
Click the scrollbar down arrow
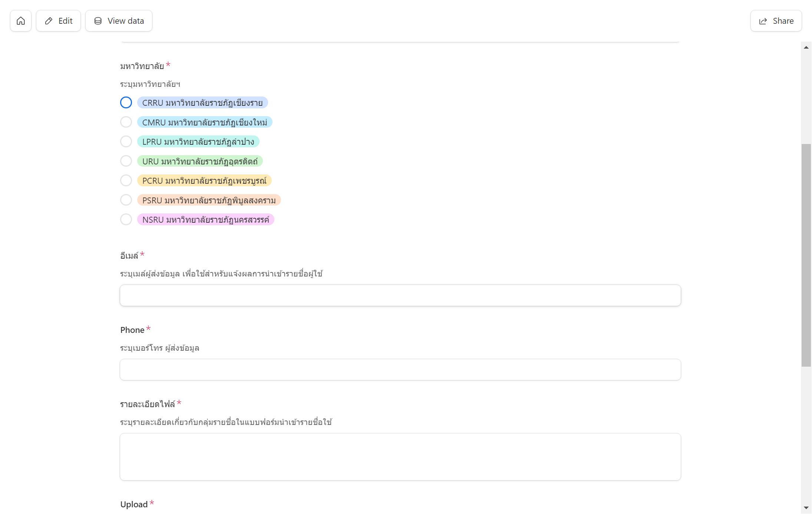click(806, 507)
